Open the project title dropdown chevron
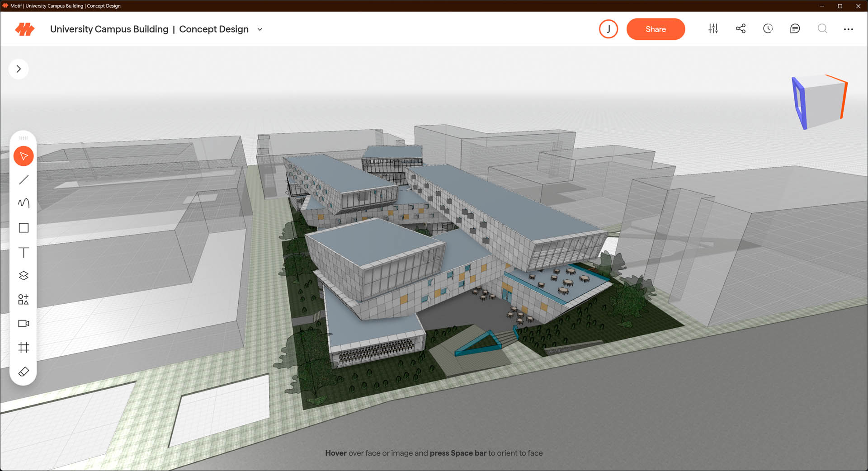Image resolution: width=868 pixels, height=471 pixels. coord(260,29)
